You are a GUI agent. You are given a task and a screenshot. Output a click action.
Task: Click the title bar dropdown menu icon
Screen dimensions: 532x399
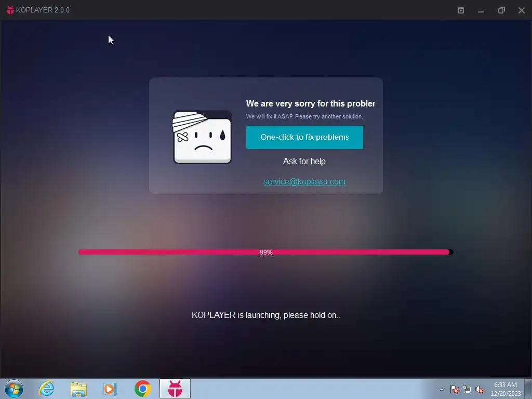coord(461,10)
